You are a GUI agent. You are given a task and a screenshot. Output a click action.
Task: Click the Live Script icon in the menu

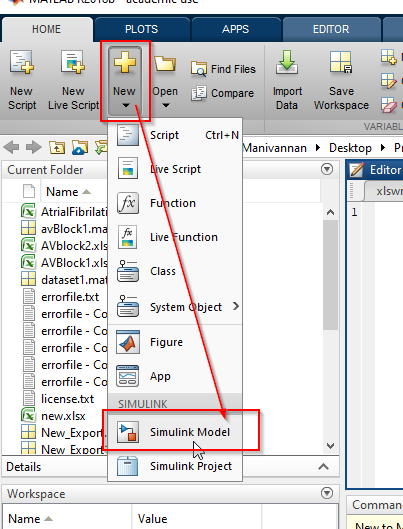(x=128, y=168)
